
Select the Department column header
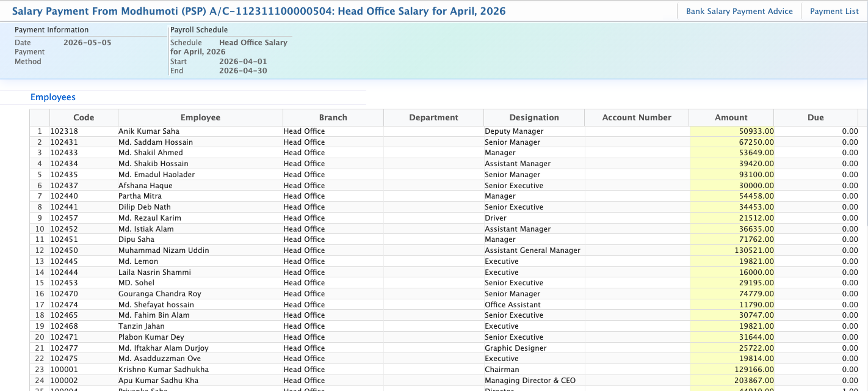[433, 117]
